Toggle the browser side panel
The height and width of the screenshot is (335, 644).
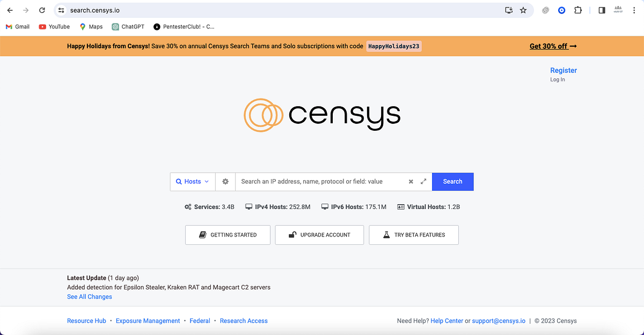point(602,10)
